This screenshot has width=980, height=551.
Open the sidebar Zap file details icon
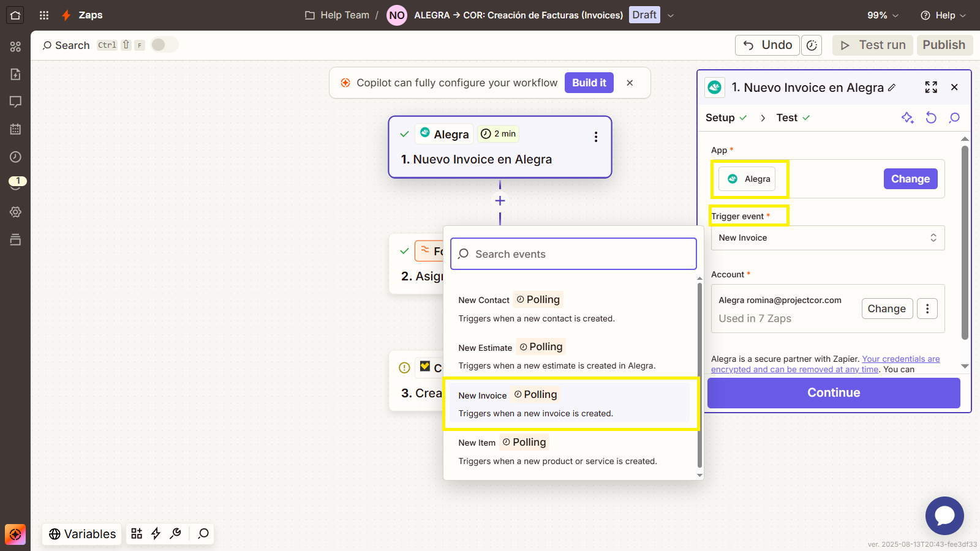click(15, 74)
